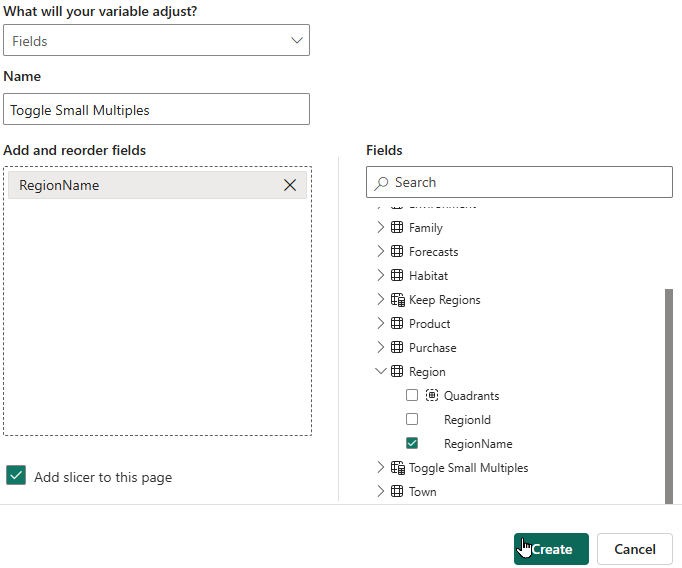Click the Forecasts table icon
The image size is (682, 568).
click(397, 251)
